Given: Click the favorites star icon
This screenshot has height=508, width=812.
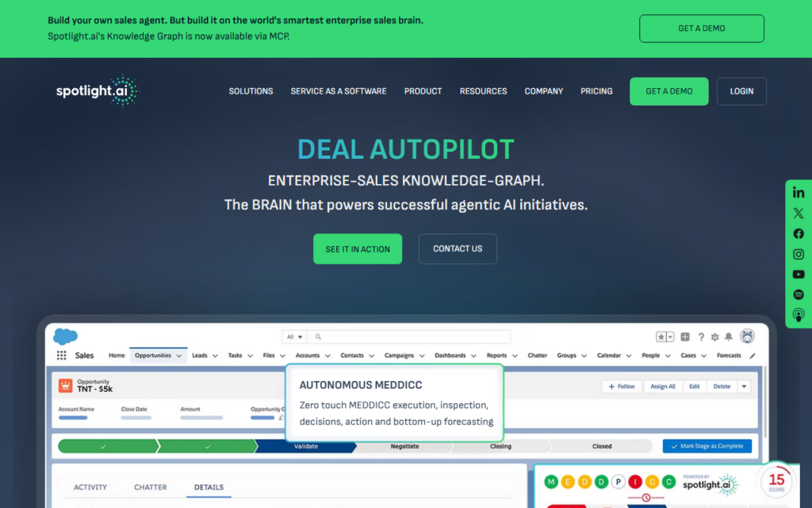Looking at the screenshot, I should [x=661, y=337].
